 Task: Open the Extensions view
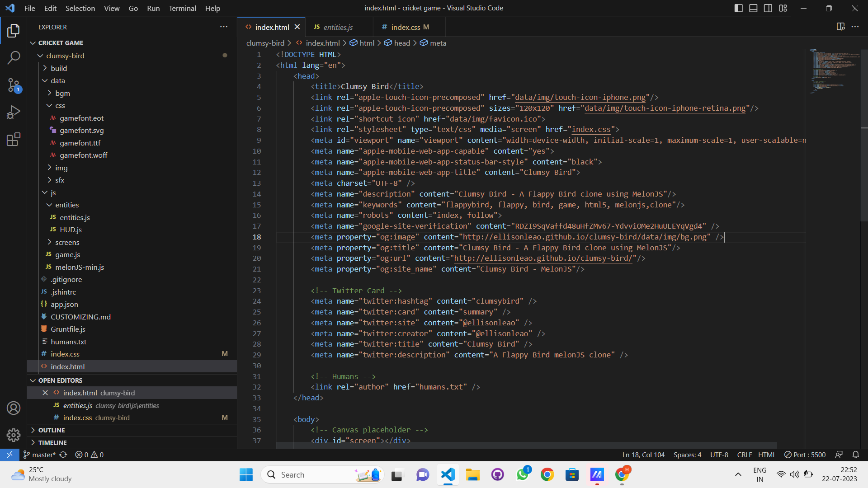point(14,139)
